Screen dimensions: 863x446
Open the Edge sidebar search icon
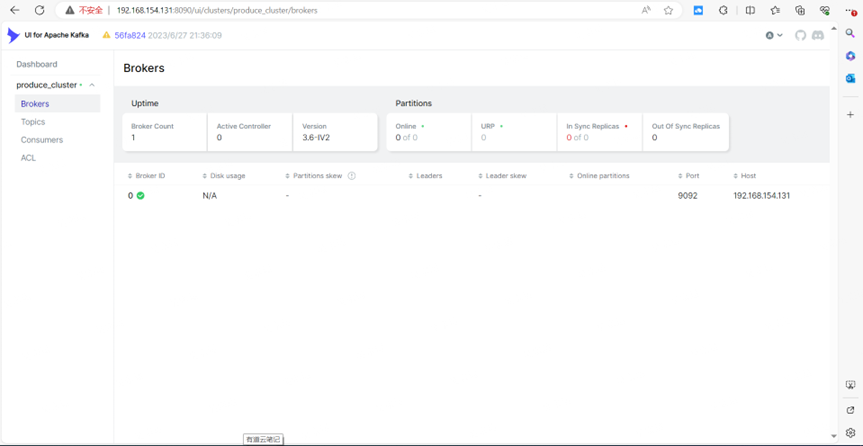coord(850,34)
